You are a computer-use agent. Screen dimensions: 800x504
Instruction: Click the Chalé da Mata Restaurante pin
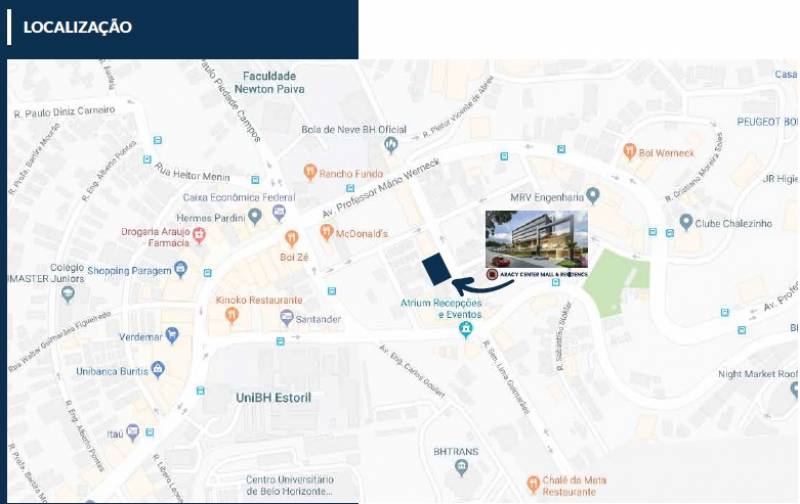pos(533,485)
